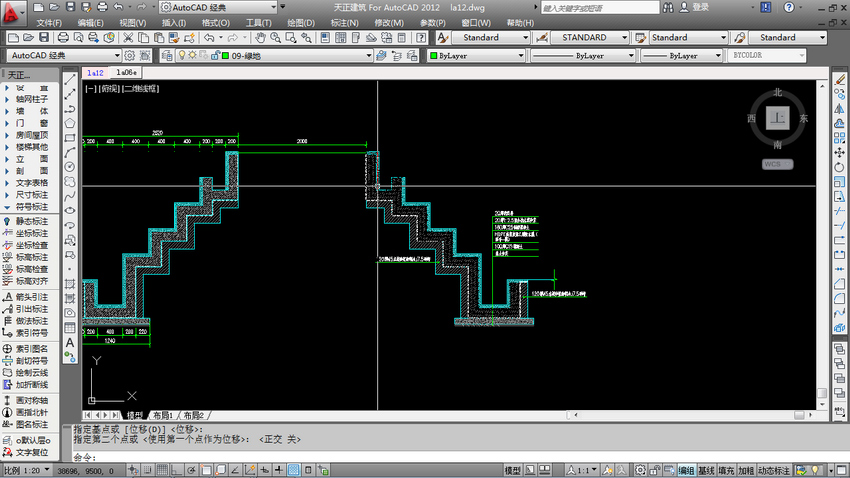Image resolution: width=850 pixels, height=478 pixels.
Task: Select the Mirror tool on modify toolbar
Action: (840, 108)
